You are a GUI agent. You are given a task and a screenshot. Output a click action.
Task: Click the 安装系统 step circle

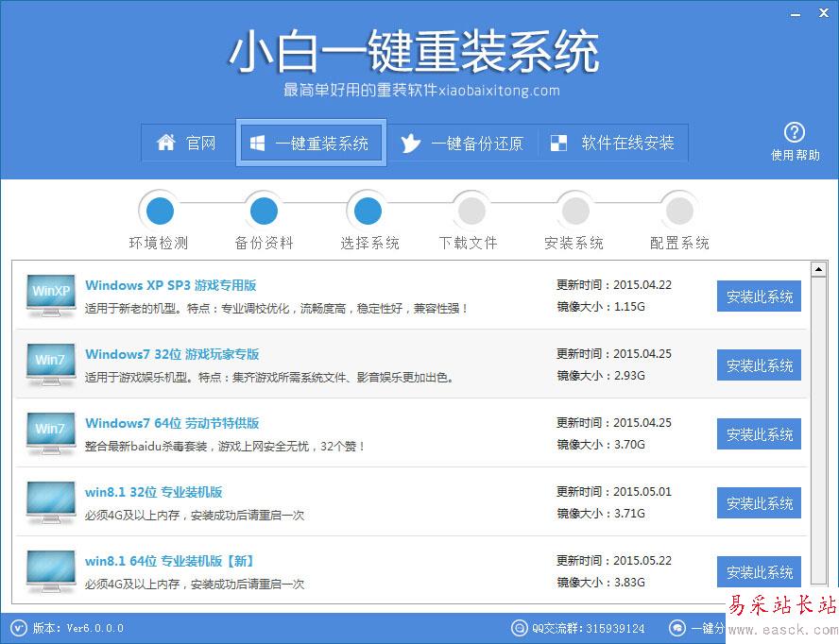575,211
